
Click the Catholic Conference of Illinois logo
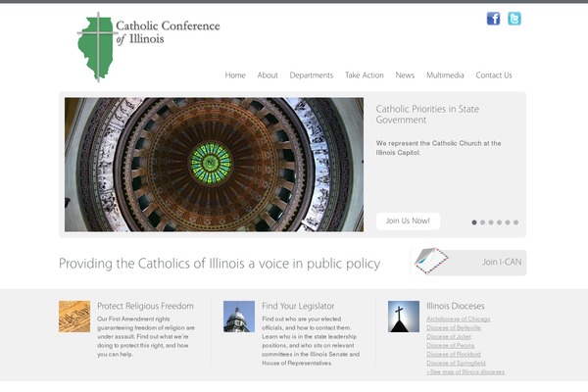149,46
